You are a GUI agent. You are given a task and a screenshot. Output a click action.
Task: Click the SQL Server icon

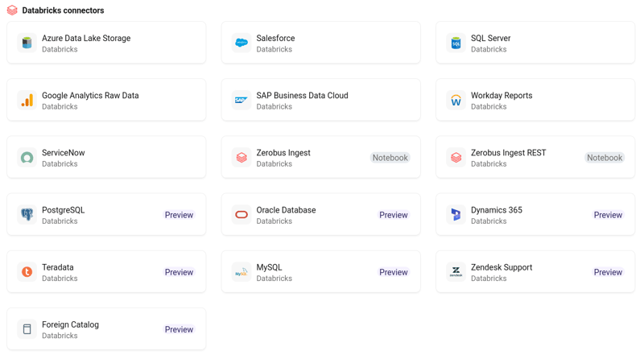click(456, 43)
